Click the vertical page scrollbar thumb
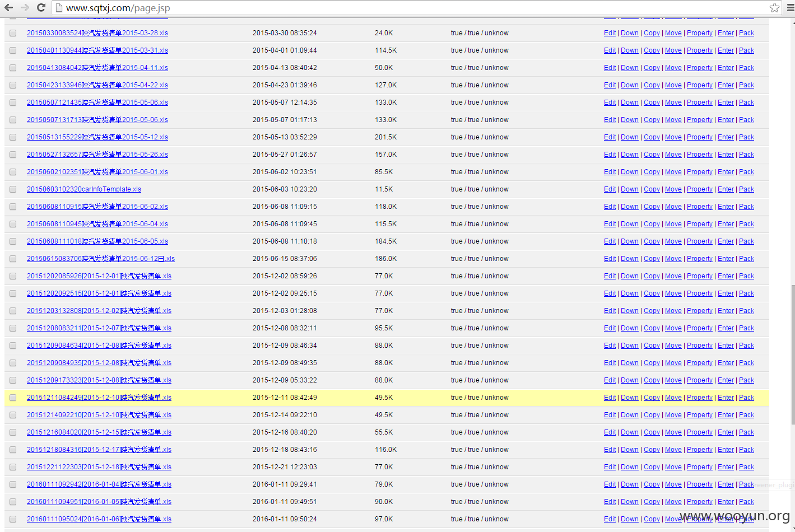This screenshot has width=795, height=532. [x=792, y=355]
